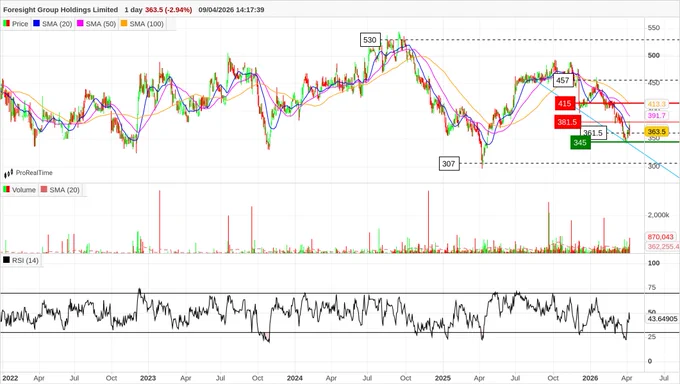Select the SMA (50) legend tab
The width and height of the screenshot is (680, 384).
96,24
